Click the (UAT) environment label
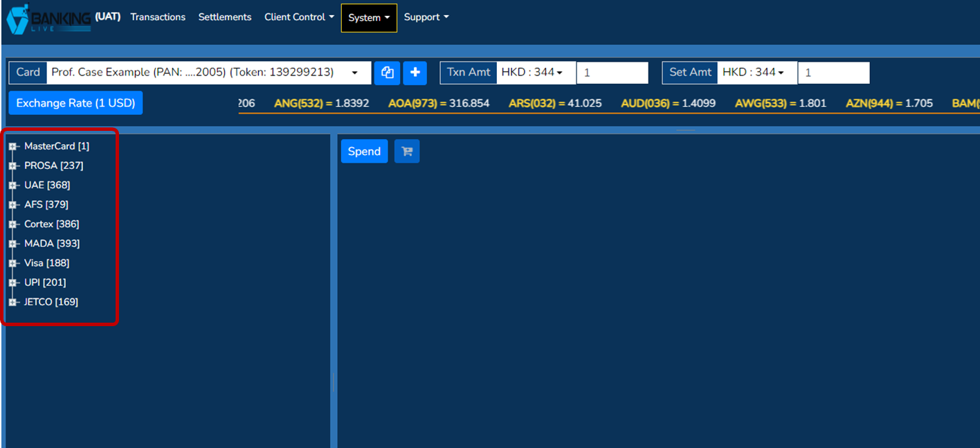 point(107,16)
